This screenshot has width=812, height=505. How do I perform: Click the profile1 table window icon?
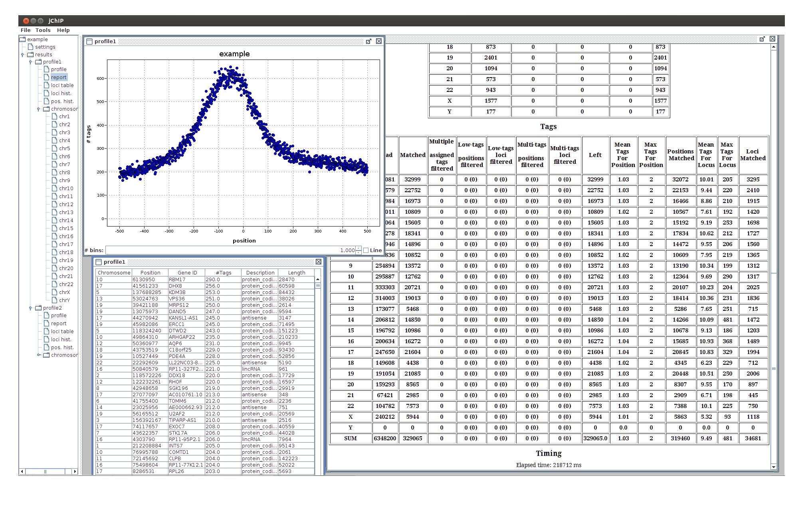click(x=99, y=262)
